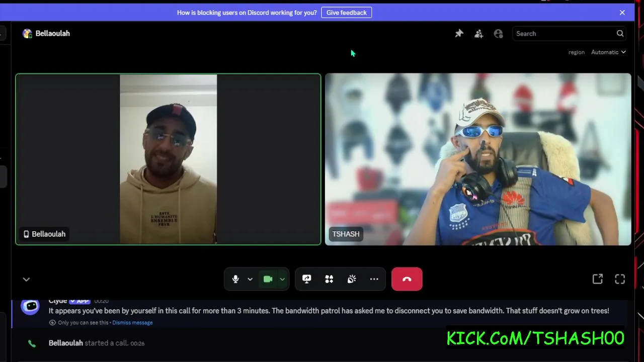This screenshot has height=362, width=644.
Task: Enter full screen mode
Action: click(620, 279)
